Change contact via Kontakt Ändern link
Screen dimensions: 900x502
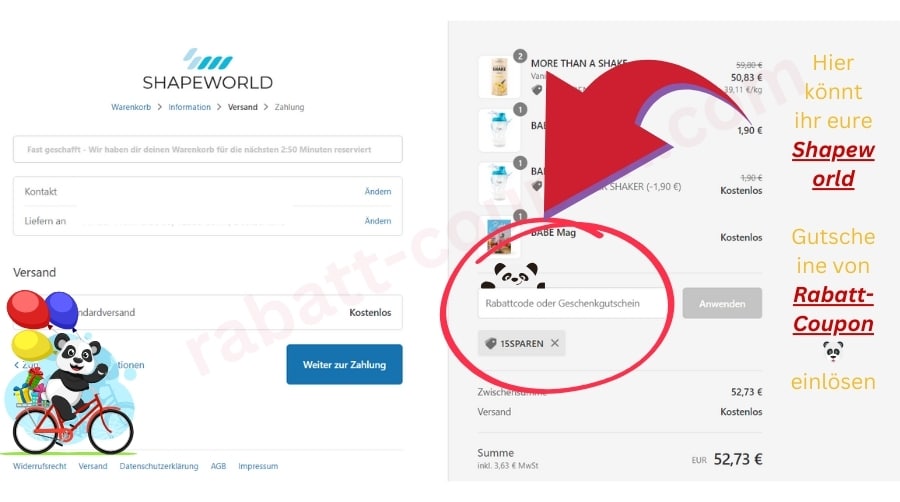(x=378, y=192)
